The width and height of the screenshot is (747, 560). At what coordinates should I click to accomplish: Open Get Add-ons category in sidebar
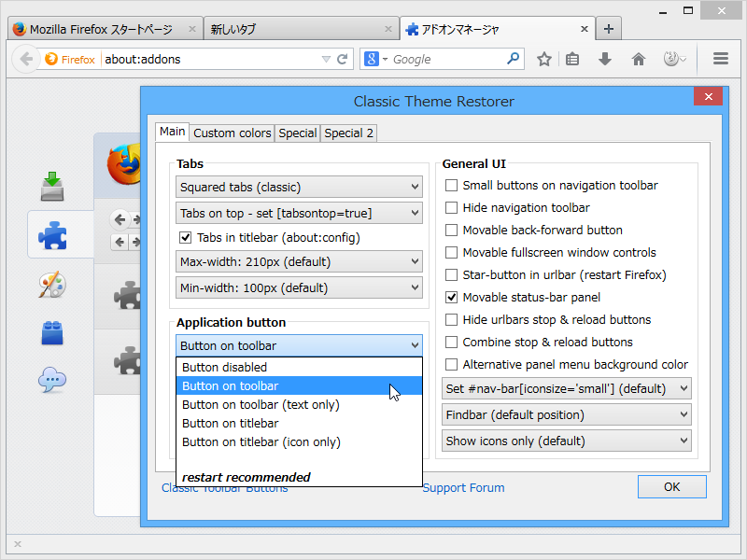pos(52,187)
